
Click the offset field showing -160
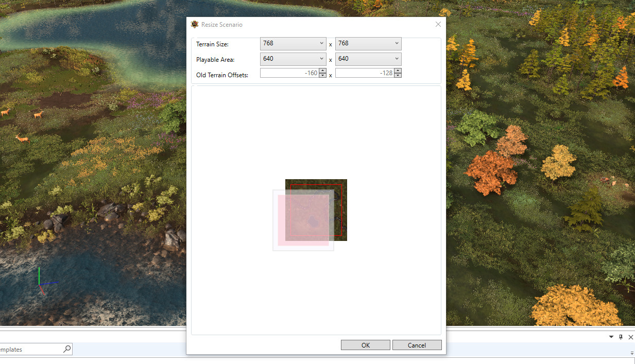tap(289, 73)
